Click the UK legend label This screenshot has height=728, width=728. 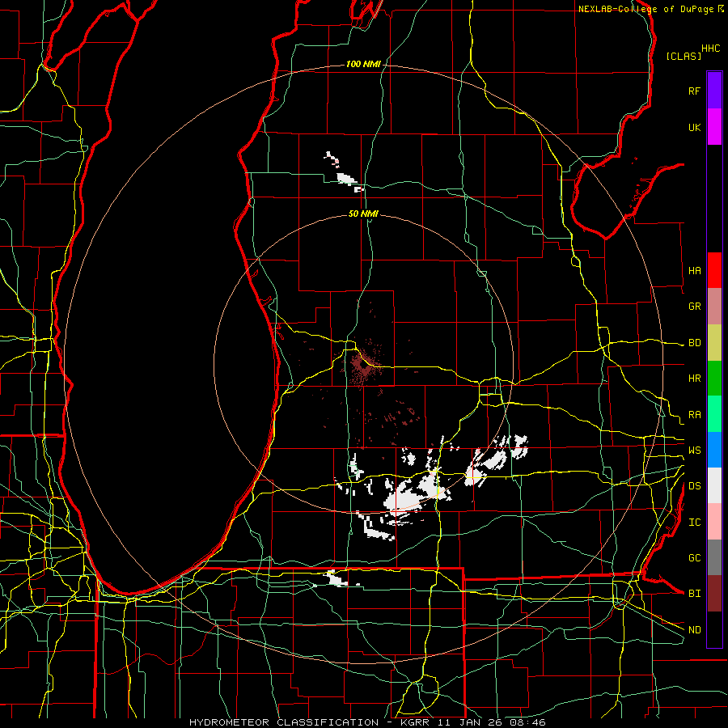[x=694, y=127]
